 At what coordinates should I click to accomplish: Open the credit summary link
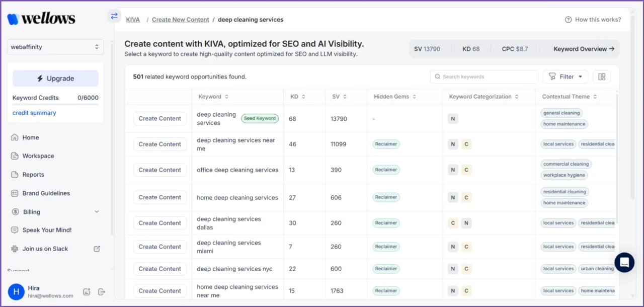[34, 113]
